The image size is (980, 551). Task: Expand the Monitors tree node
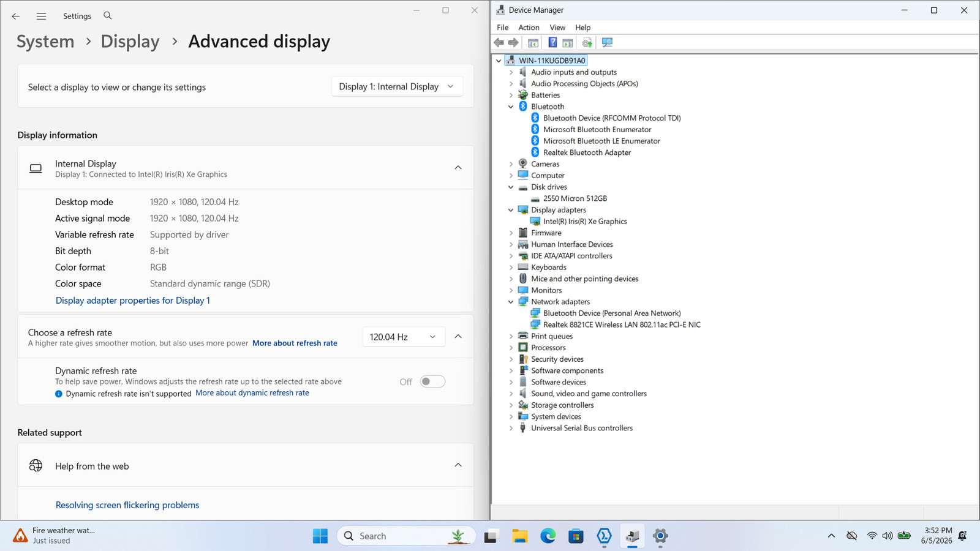click(511, 291)
